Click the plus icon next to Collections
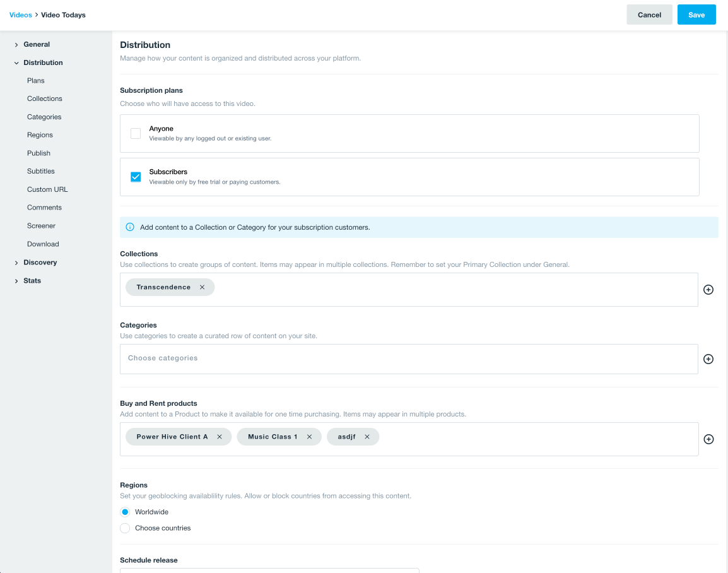728x573 pixels. pos(708,290)
